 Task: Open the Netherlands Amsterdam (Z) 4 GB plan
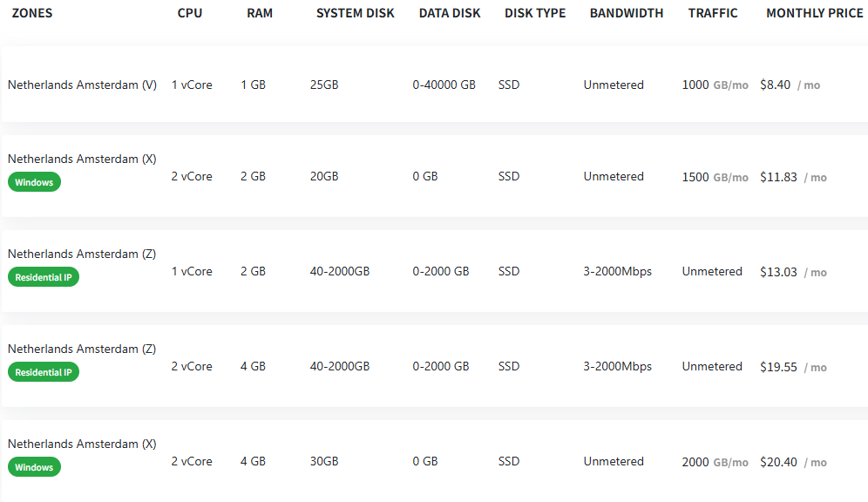[435, 366]
